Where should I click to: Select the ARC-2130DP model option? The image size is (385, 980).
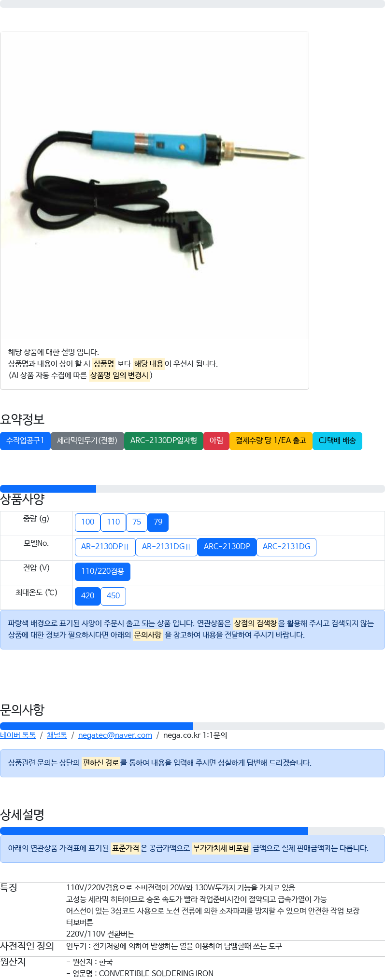pyautogui.click(x=227, y=547)
